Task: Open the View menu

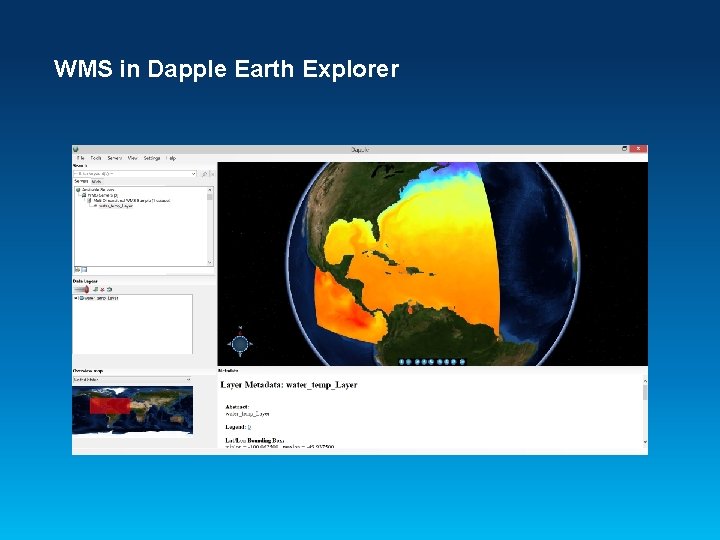Action: pos(132,158)
